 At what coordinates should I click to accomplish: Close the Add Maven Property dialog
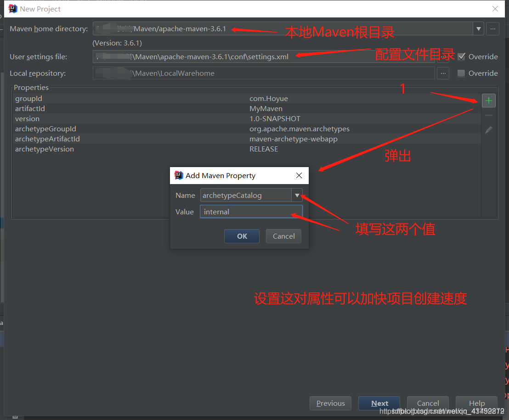pyautogui.click(x=299, y=175)
